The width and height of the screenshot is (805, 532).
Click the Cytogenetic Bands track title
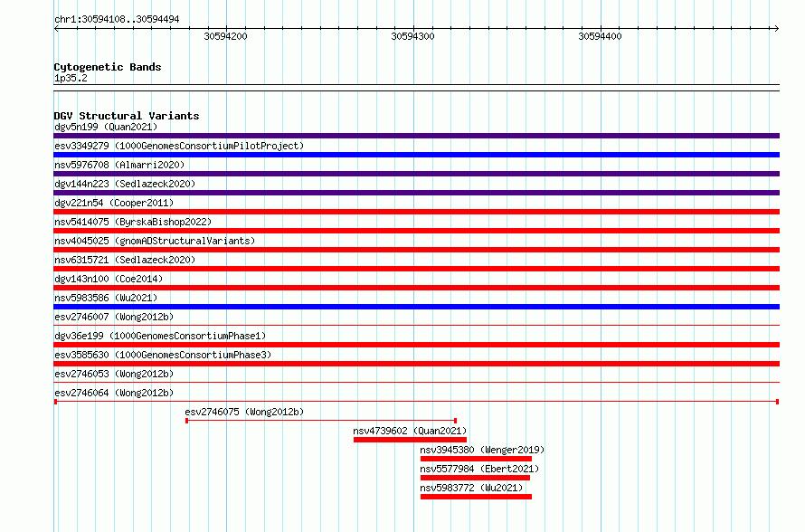108,67
